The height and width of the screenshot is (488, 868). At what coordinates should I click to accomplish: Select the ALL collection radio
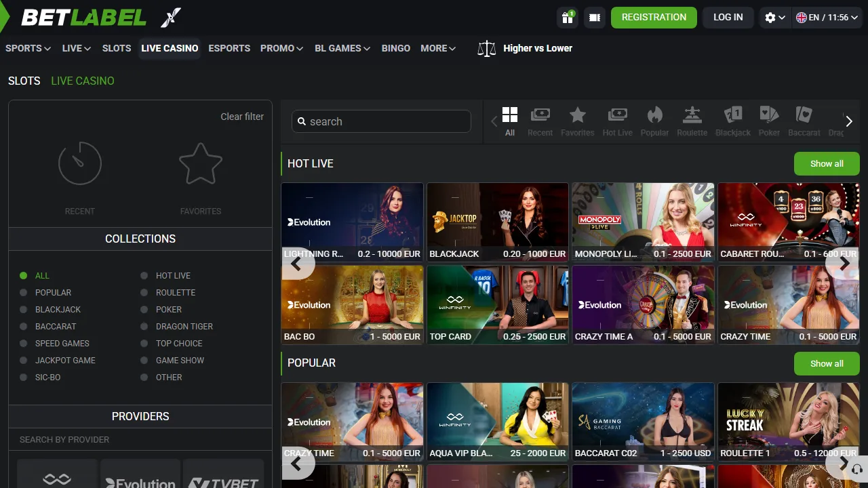(23, 276)
